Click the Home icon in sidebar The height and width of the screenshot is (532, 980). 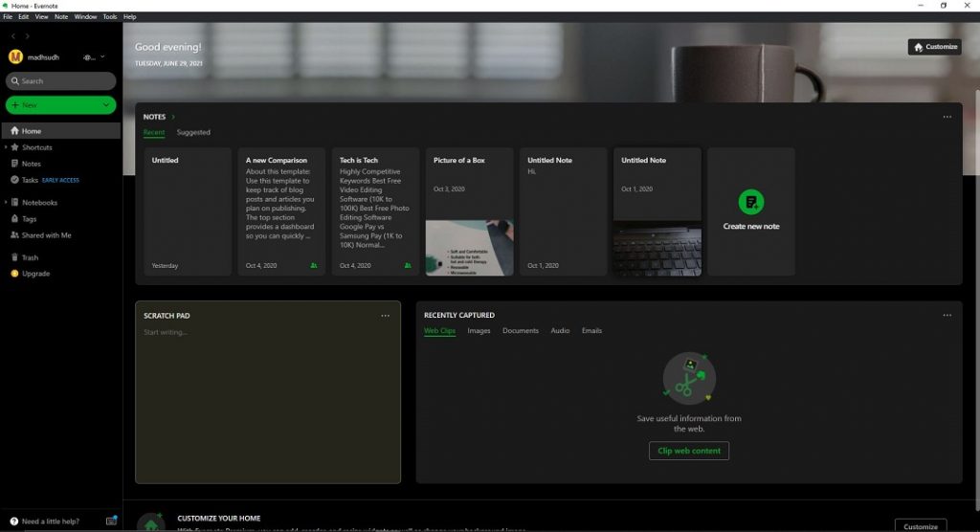tap(15, 131)
